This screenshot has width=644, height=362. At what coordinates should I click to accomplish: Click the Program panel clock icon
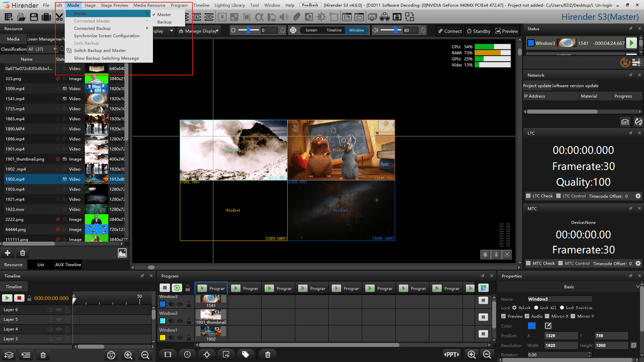pos(187,354)
